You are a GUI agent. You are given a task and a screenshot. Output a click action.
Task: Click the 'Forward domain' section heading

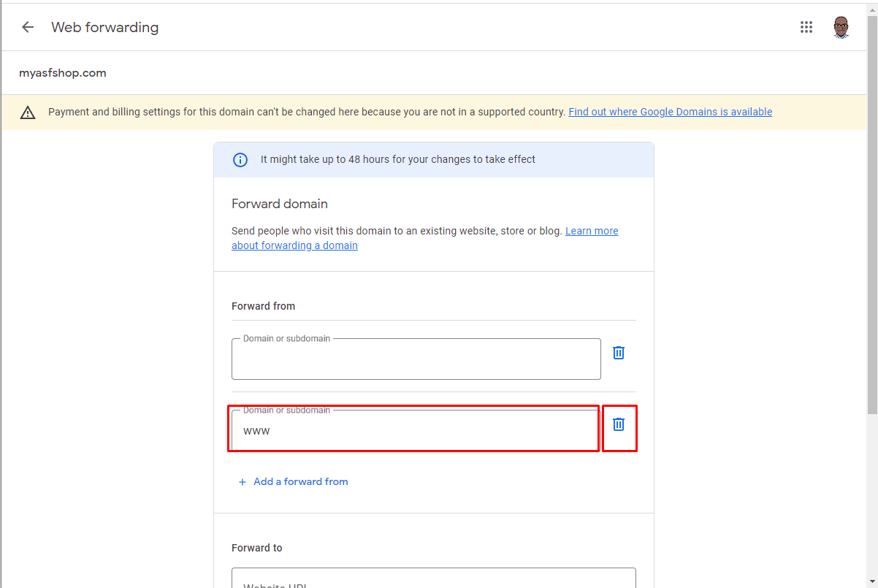tap(280, 204)
